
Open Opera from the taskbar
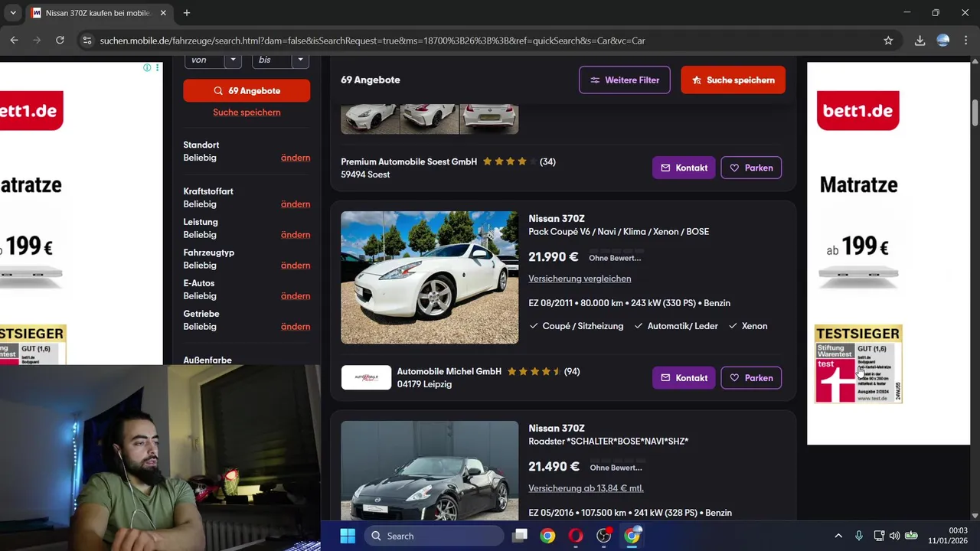[576, 536]
